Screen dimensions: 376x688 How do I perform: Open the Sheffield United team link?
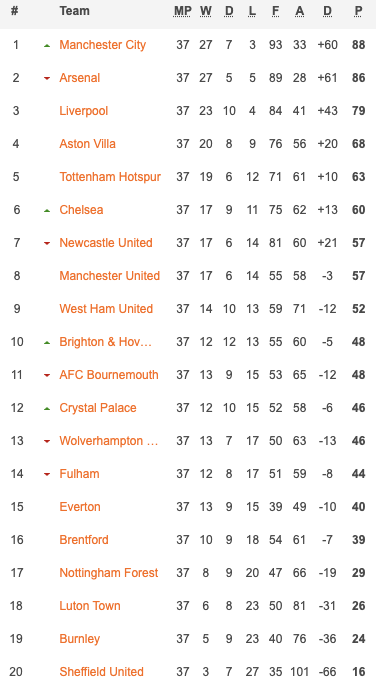[x=102, y=672]
